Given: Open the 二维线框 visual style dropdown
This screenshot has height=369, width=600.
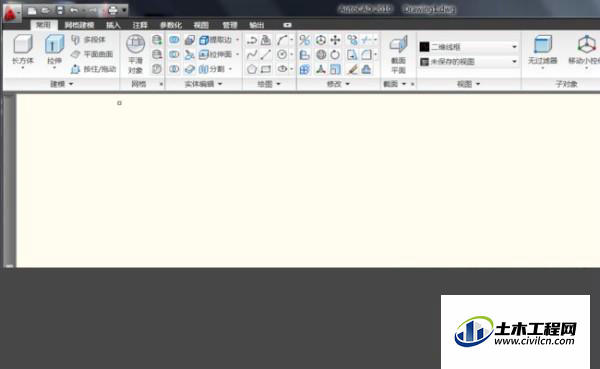Looking at the screenshot, I should click(468, 47).
